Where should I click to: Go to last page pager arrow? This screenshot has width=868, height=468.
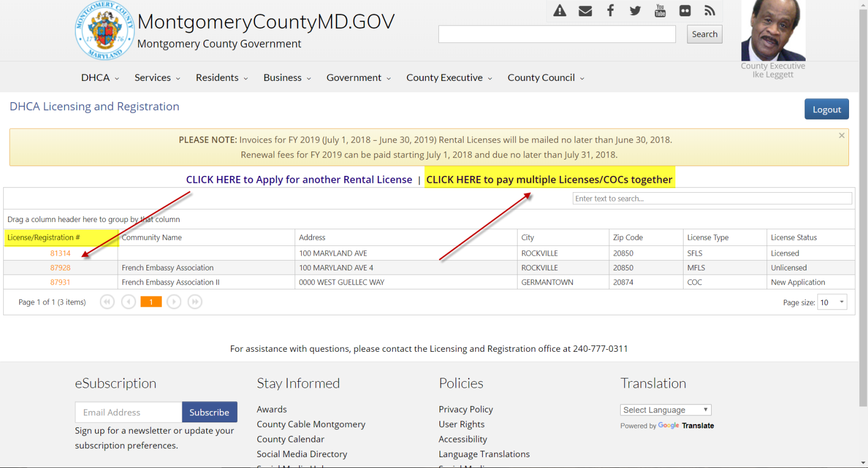[x=195, y=302]
